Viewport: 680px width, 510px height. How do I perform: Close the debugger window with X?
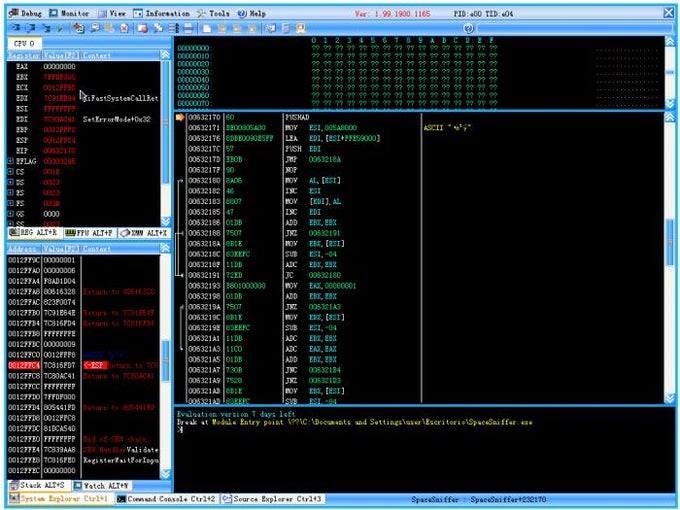pos(667,13)
